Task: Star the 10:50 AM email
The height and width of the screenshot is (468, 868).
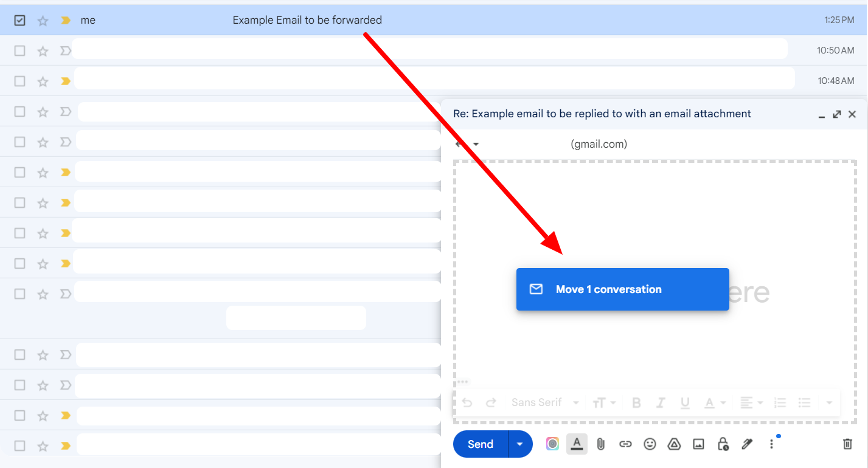Action: click(x=43, y=50)
